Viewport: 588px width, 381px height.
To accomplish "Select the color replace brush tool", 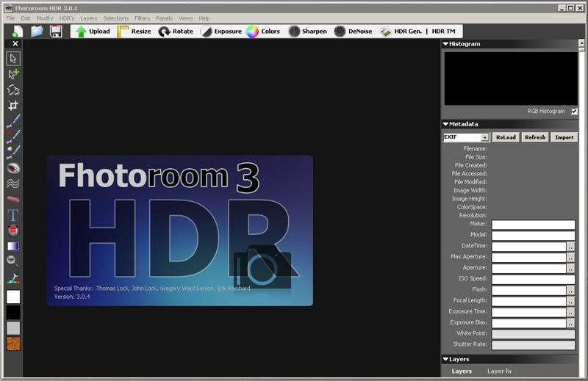I will click(13, 152).
